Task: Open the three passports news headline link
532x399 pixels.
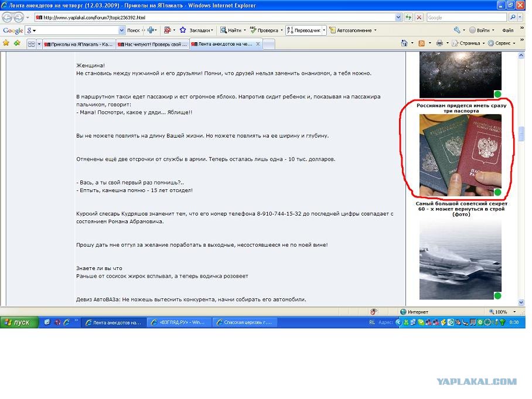Action: pyautogui.click(x=461, y=108)
